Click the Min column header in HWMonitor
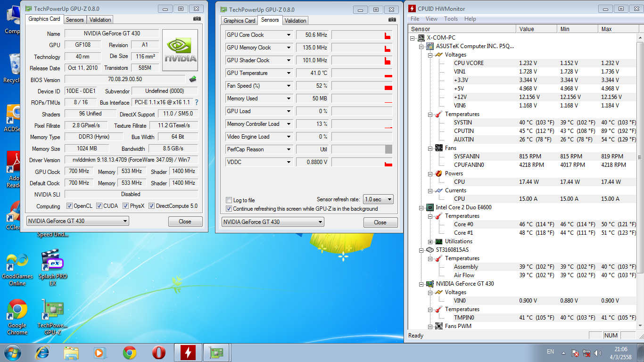Image resolution: width=644 pixels, height=362 pixels. pyautogui.click(x=578, y=29)
